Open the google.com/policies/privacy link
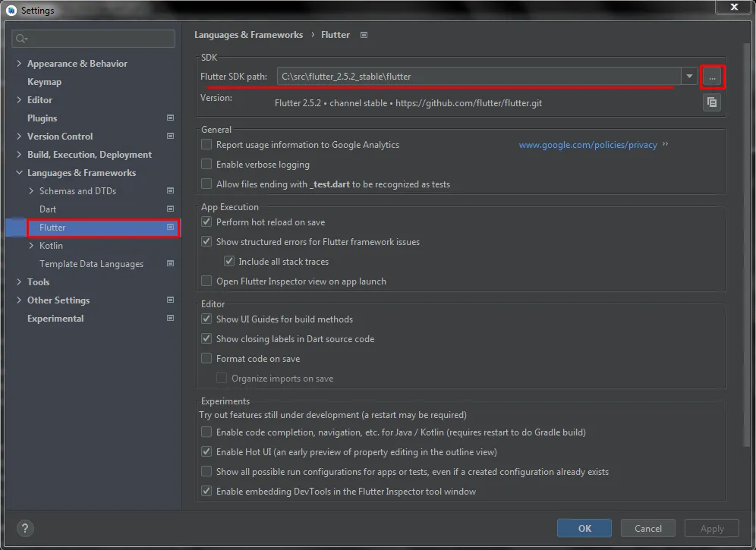The image size is (756, 550). [587, 145]
